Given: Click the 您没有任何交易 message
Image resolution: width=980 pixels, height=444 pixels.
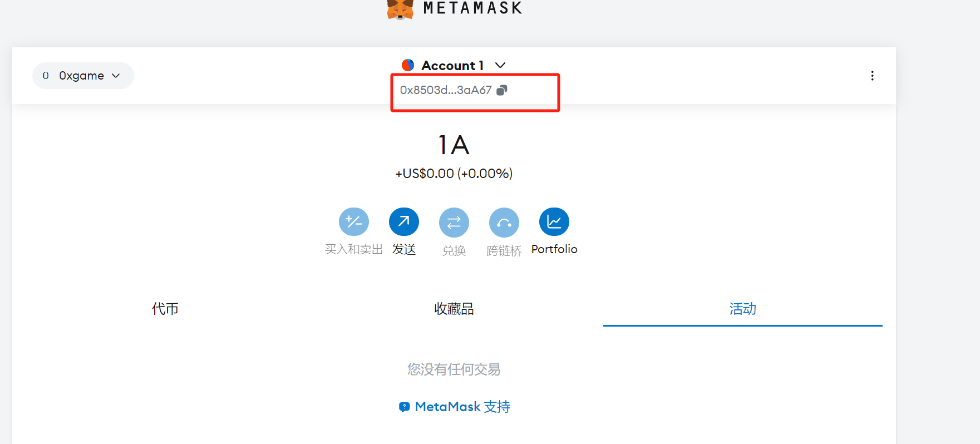Looking at the screenshot, I should [454, 369].
